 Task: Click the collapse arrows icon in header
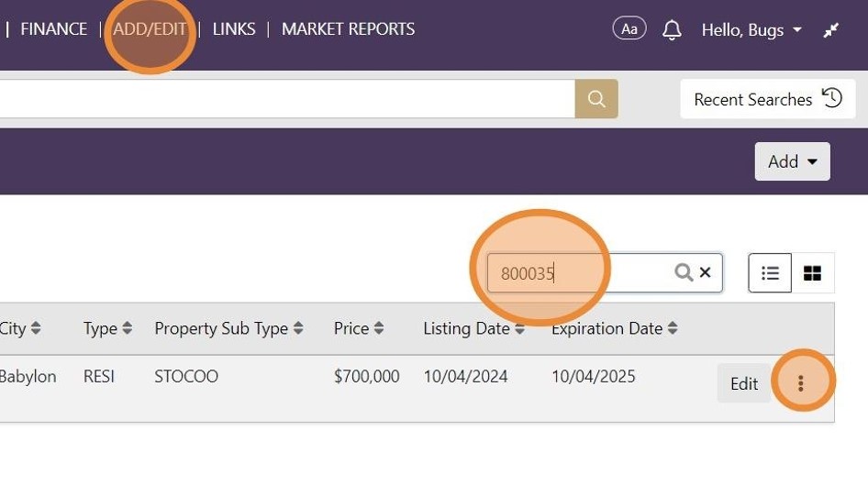coord(831,30)
